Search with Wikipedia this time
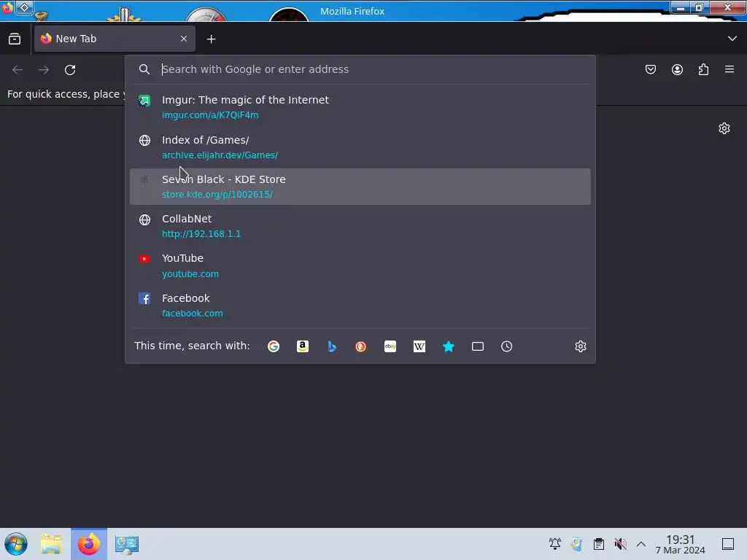 (419, 346)
